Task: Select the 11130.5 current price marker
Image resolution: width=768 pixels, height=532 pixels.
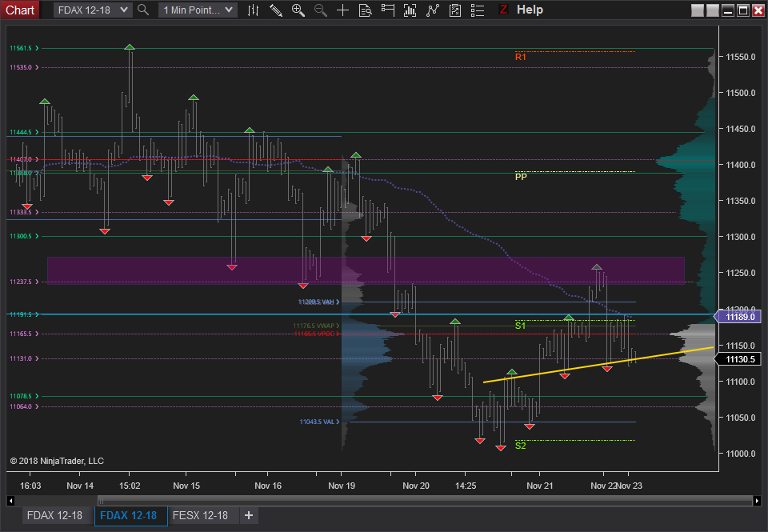Action: tap(738, 359)
